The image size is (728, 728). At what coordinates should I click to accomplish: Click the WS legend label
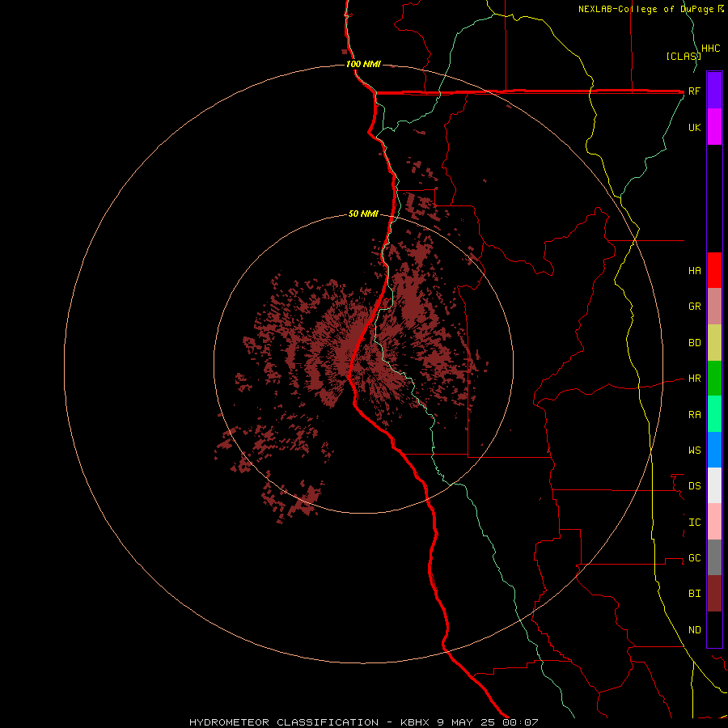(x=695, y=450)
